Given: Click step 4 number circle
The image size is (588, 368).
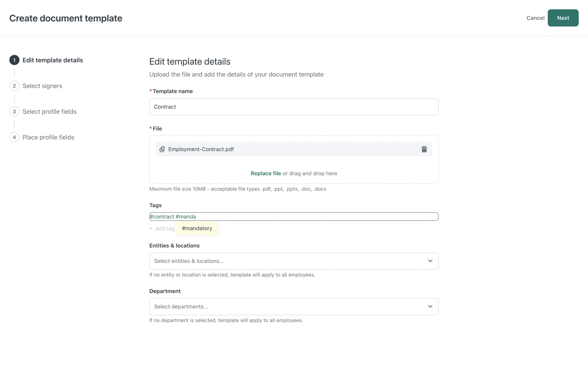Looking at the screenshot, I should pyautogui.click(x=14, y=137).
